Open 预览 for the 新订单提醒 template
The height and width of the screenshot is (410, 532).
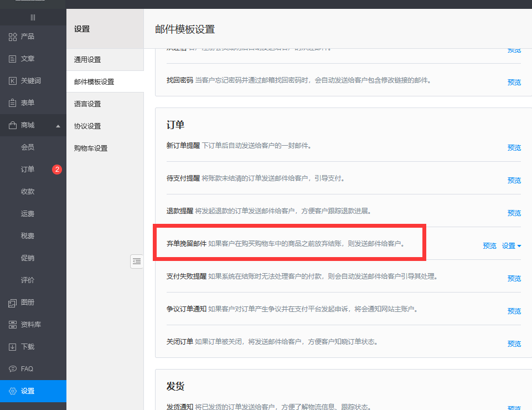[514, 147]
